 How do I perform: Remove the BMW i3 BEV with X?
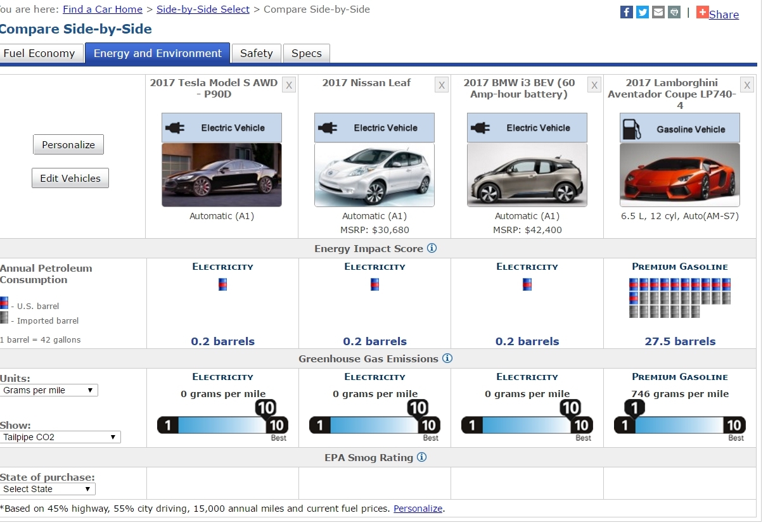[594, 85]
